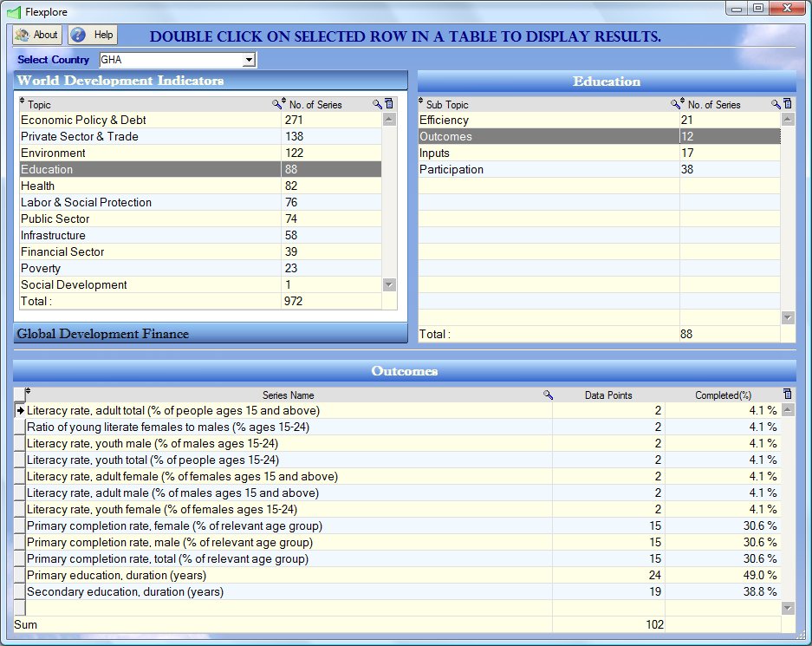
Task: Expand the Global Development Finance panel
Action: pyautogui.click(x=211, y=334)
